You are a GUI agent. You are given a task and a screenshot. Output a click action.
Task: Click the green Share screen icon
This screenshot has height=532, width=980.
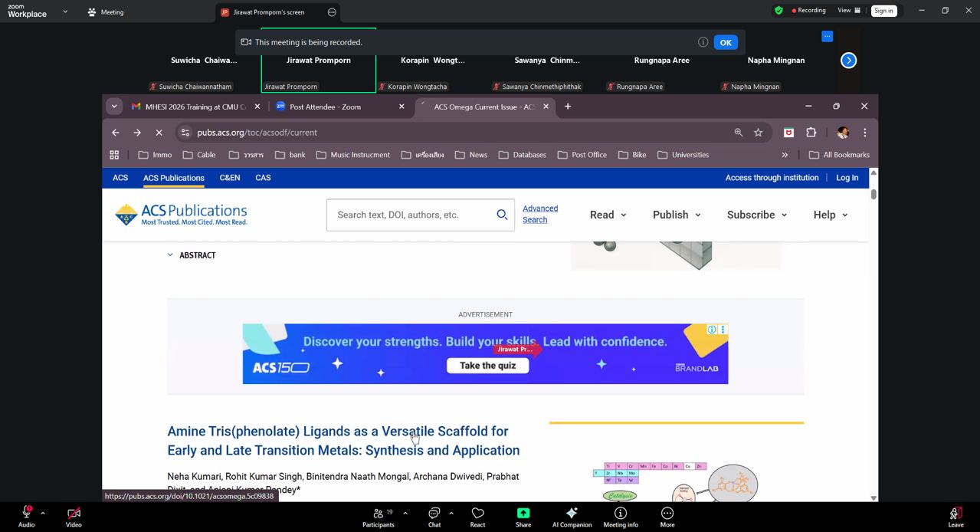click(523, 514)
